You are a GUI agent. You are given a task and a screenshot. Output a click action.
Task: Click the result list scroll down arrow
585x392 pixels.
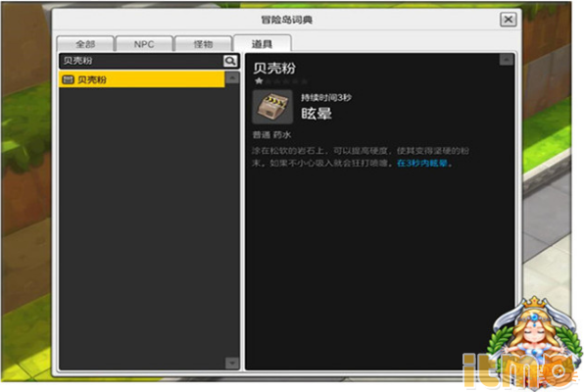[232, 363]
